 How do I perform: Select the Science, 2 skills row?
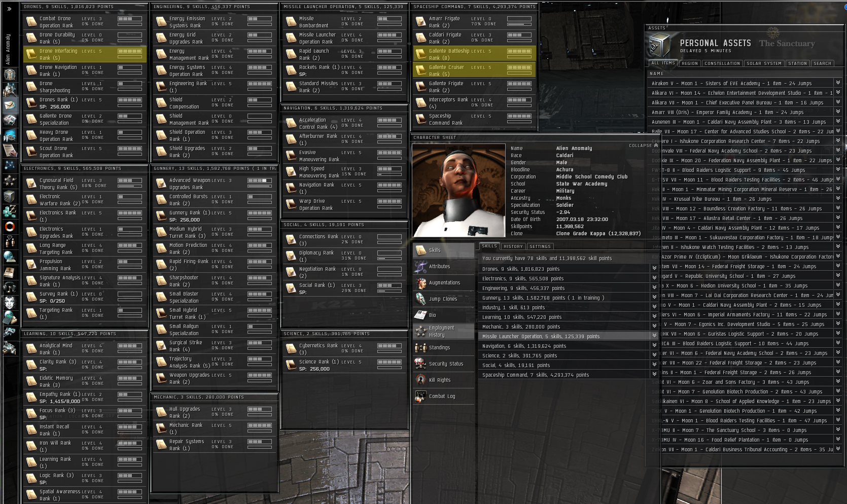(568, 355)
